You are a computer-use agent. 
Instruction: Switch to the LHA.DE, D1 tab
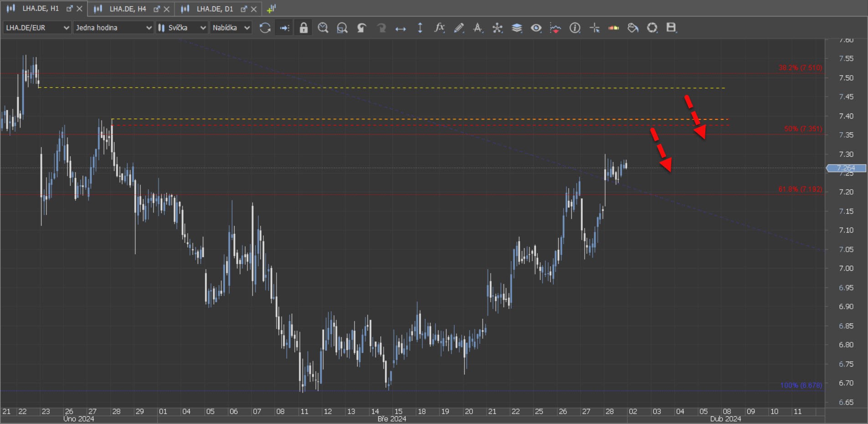click(x=215, y=9)
